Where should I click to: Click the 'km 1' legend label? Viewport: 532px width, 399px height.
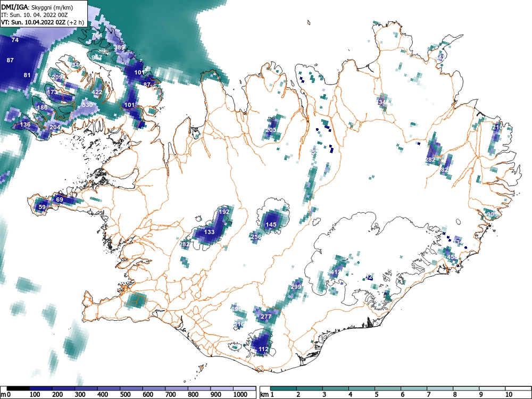267,395
